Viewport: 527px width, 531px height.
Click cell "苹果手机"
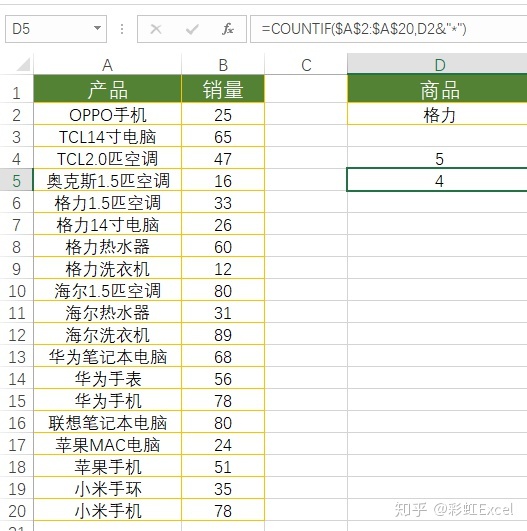(107, 467)
